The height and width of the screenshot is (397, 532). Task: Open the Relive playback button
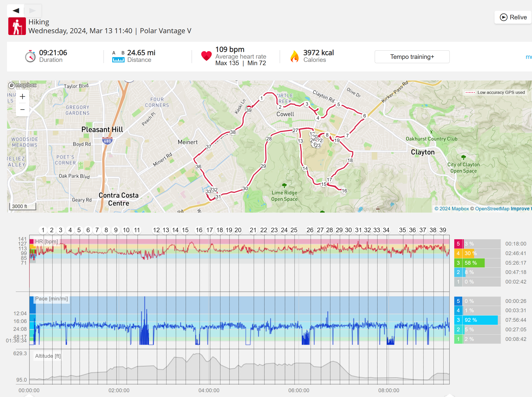coord(513,17)
